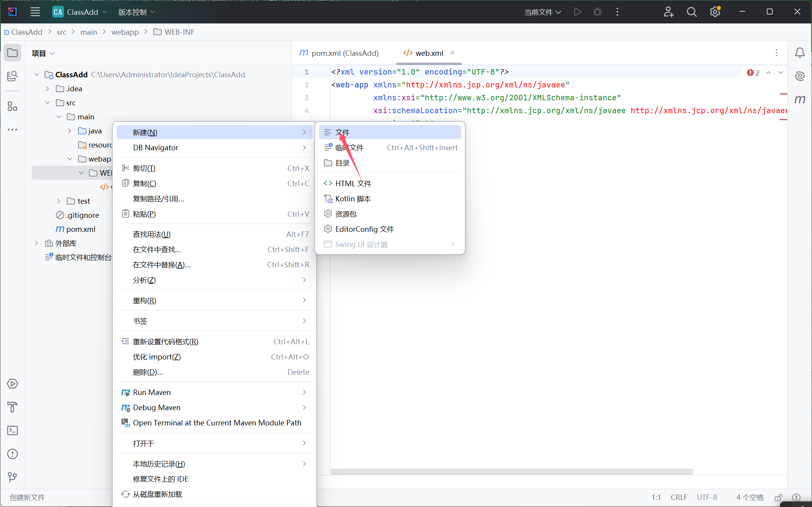
Task: Open the Maven panel icon on right
Action: click(800, 99)
